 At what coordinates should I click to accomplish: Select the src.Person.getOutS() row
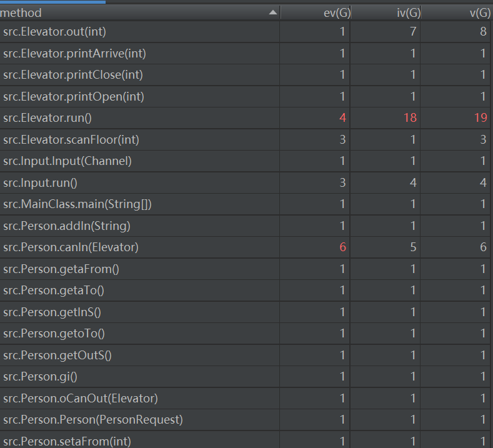[245, 355]
